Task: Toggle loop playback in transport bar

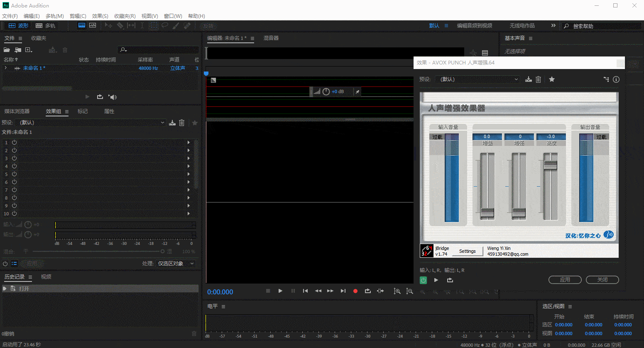Action: 367,291
